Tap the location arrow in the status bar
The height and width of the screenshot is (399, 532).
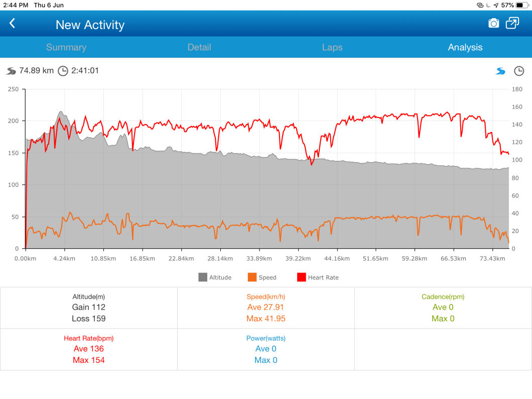coord(496,5)
